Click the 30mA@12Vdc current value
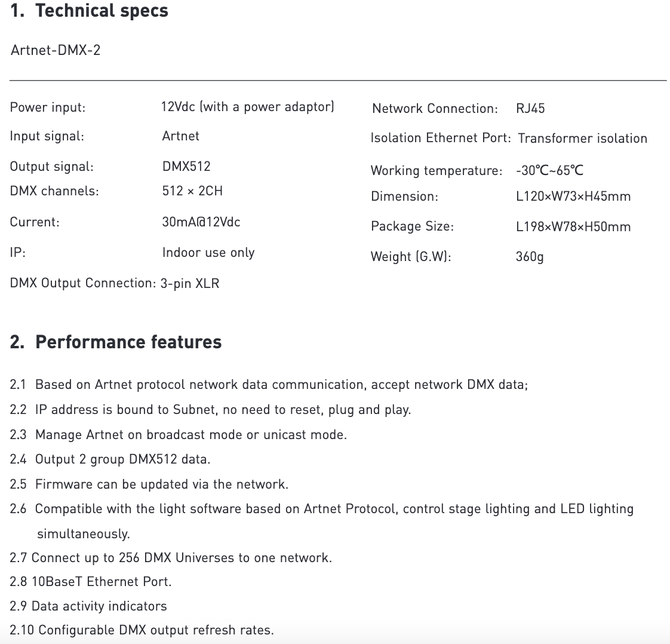 tap(201, 222)
